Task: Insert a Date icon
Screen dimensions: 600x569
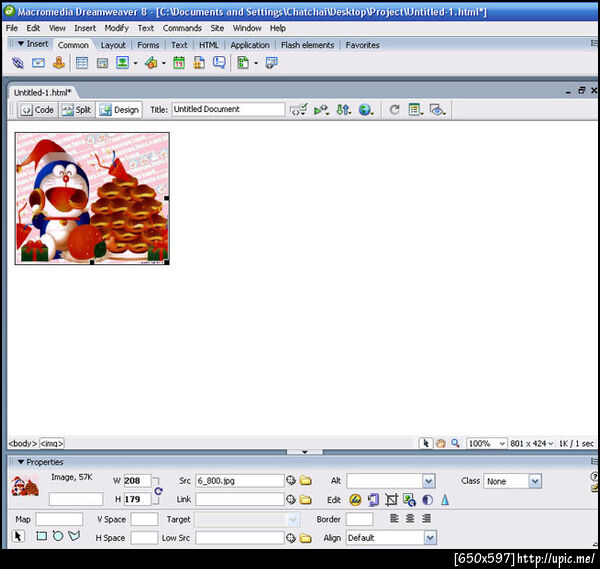Action: 179,62
